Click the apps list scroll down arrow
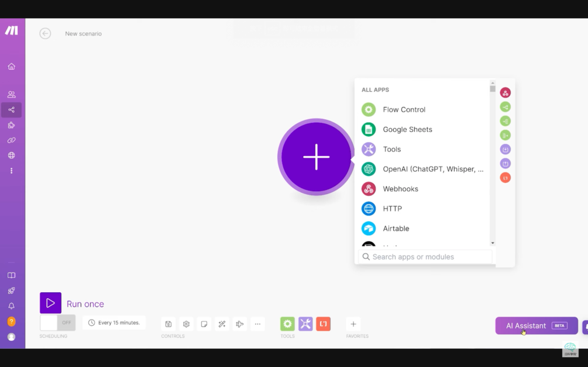The image size is (588, 367). pos(493,243)
